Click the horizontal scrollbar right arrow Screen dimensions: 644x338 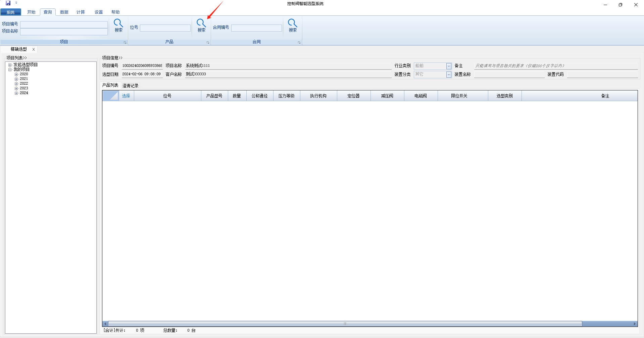point(635,324)
